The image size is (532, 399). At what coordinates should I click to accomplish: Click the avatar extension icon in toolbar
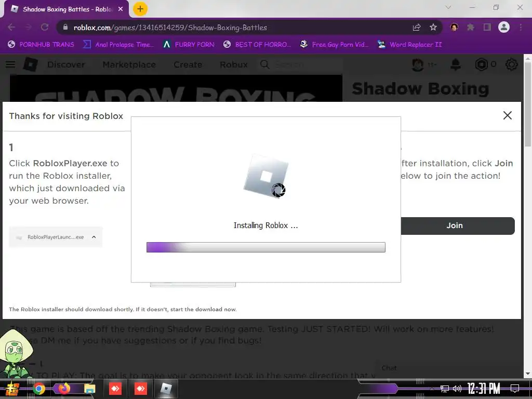pos(454,27)
